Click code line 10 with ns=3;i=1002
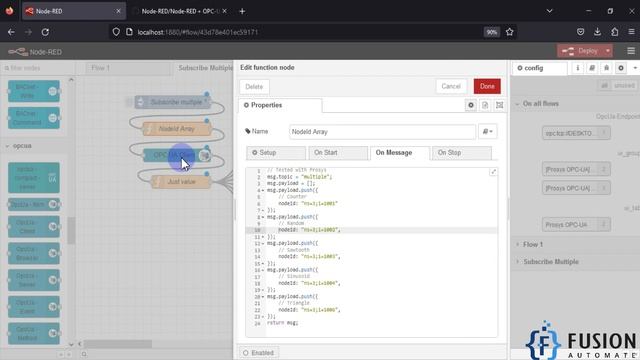Image resolution: width=640 pixels, height=360 pixels. pyautogui.click(x=309, y=230)
